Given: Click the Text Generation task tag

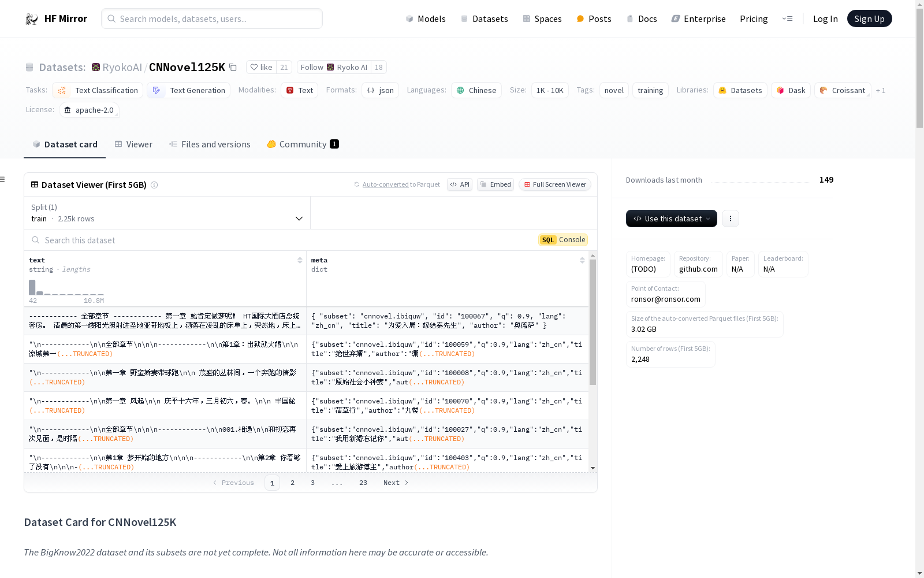Looking at the screenshot, I should (x=188, y=90).
